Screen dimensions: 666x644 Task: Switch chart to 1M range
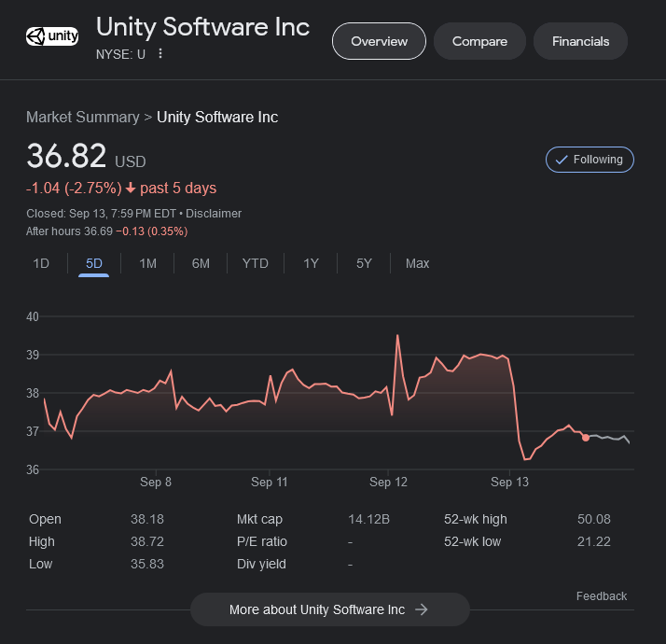click(147, 263)
